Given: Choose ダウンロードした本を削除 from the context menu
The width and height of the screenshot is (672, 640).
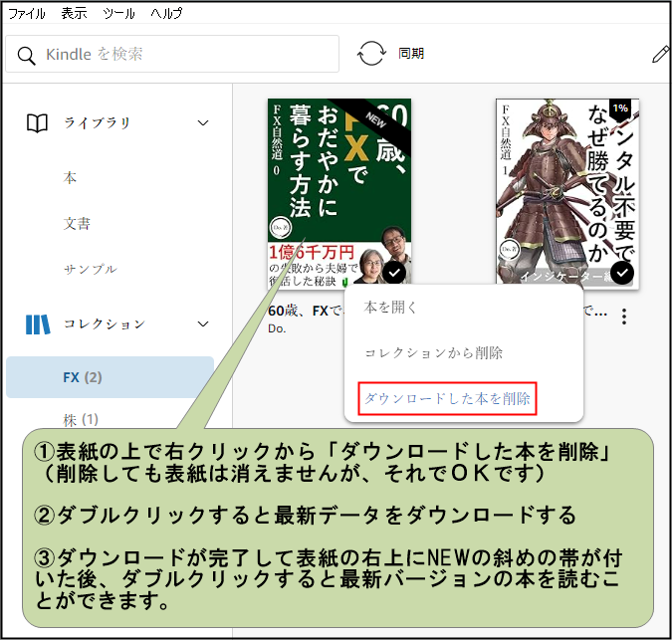Looking at the screenshot, I should [x=447, y=398].
